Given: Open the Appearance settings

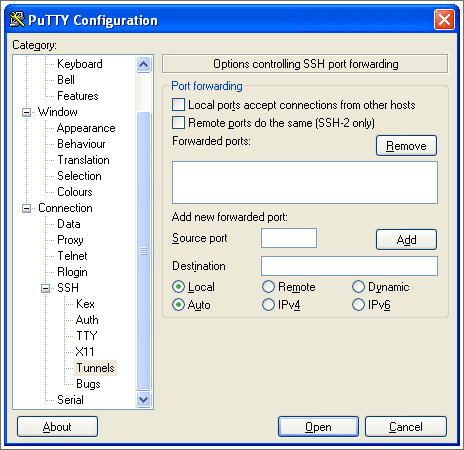Looking at the screenshot, I should 86,128.
